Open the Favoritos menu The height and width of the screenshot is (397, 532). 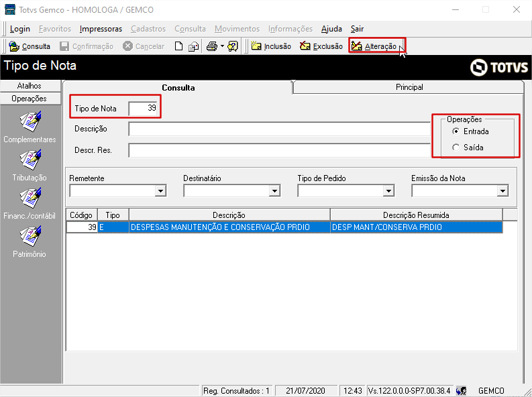(x=55, y=29)
